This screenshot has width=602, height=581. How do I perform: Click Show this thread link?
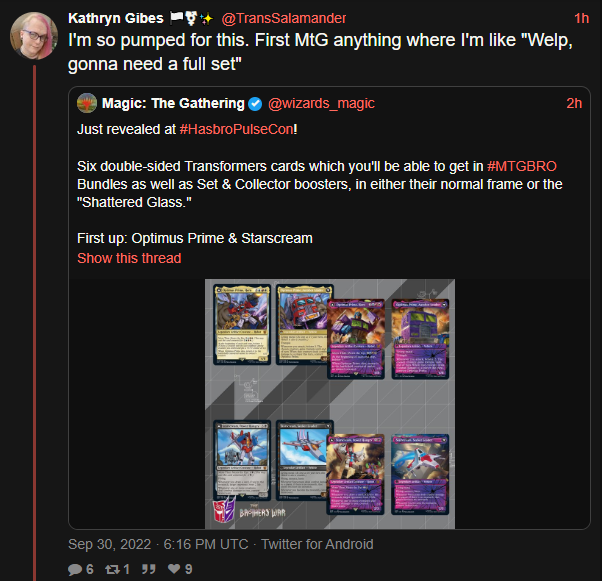click(x=129, y=258)
